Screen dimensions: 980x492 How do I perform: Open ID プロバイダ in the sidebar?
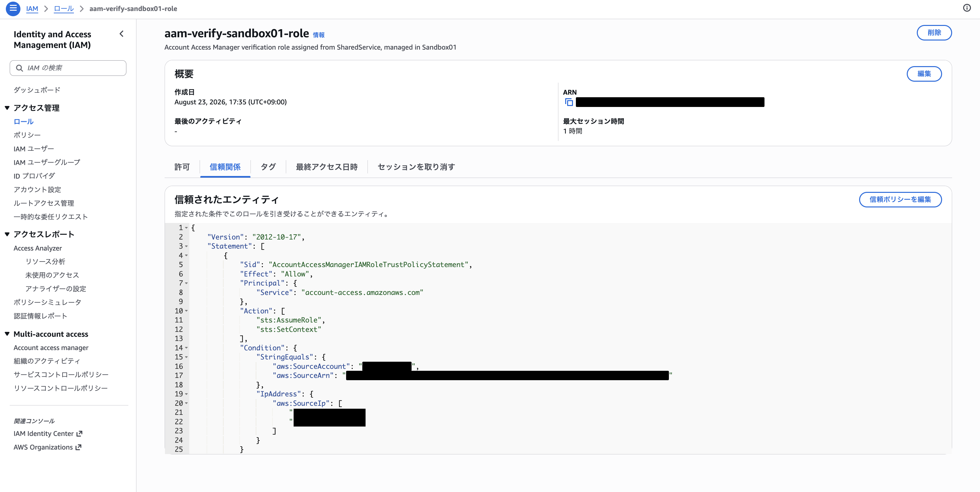(x=34, y=176)
